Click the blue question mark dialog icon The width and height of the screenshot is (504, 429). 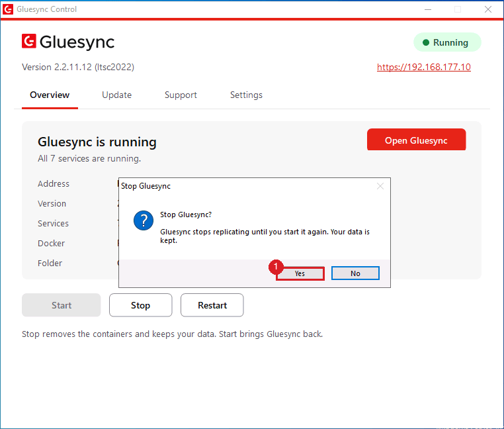coord(144,220)
